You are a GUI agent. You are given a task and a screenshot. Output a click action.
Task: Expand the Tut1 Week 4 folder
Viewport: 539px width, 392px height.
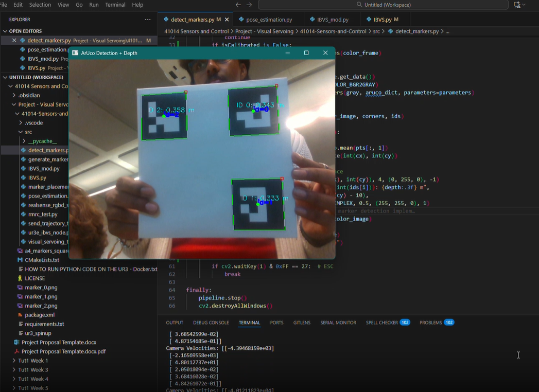click(14, 379)
